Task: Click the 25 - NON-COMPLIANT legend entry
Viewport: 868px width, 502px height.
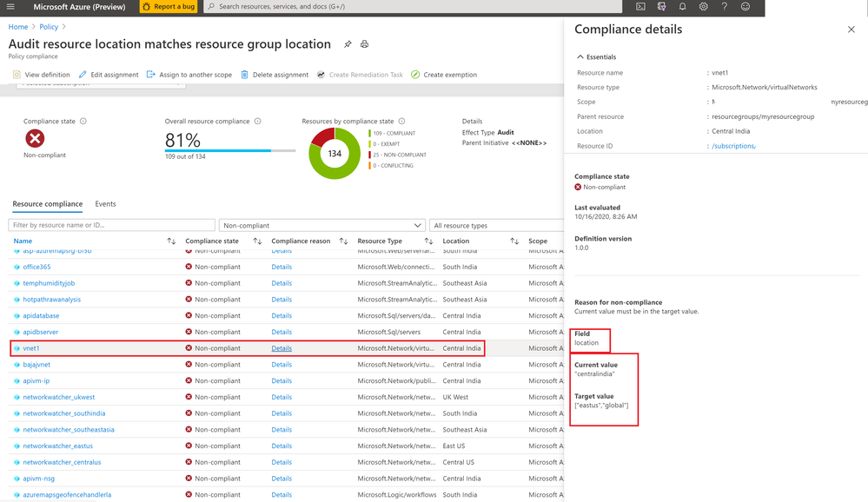Action: 399,155
